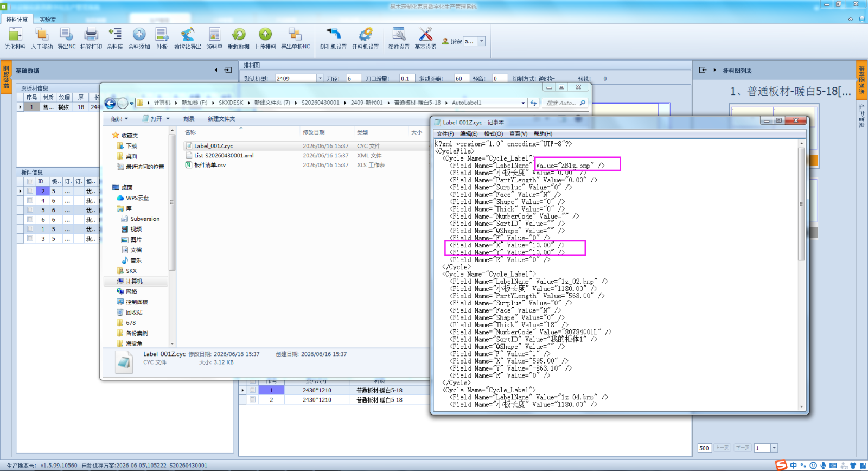
Task: Select the Label_001Z.cyc file in the list
Action: [x=213, y=146]
